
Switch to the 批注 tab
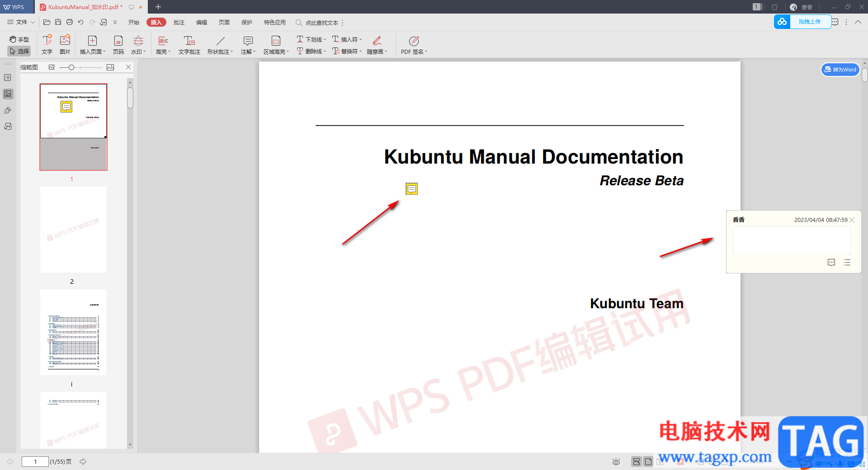179,22
